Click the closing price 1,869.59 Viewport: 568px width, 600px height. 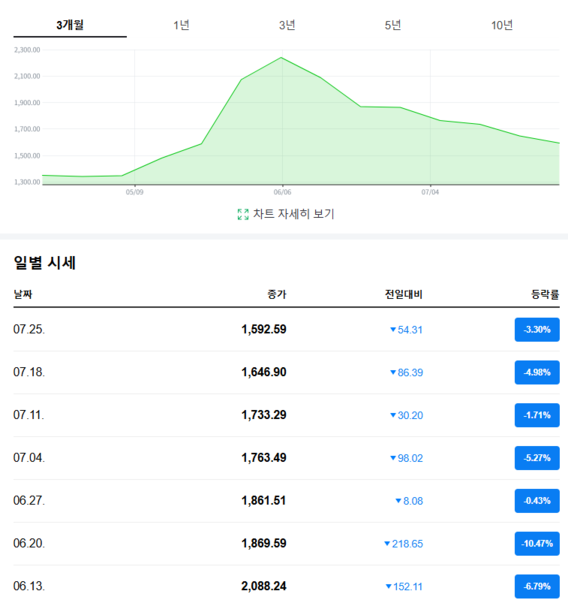pyautogui.click(x=264, y=543)
